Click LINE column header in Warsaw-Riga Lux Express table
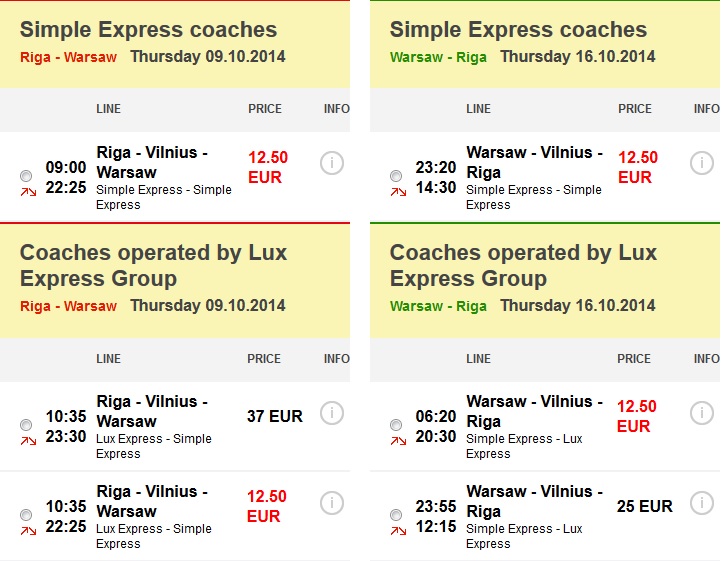This screenshot has height=561, width=725. 478,358
